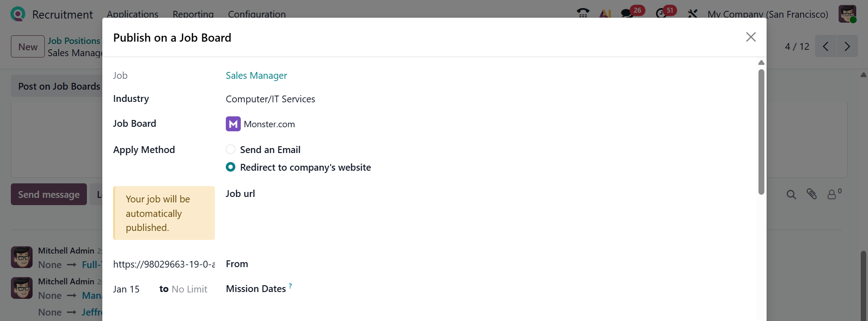Open the Reporting menu
This screenshot has height=321, width=868.
pos(193,14)
